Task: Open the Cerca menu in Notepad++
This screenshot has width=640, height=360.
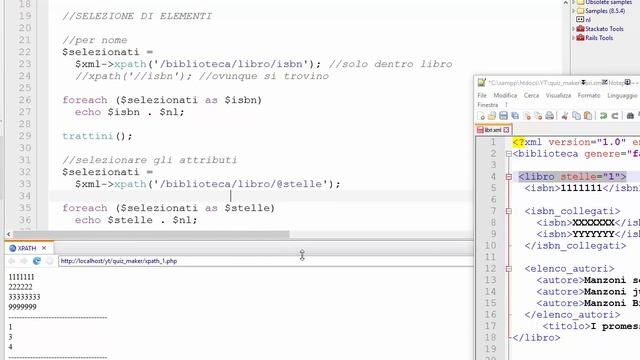Action: tap(531, 95)
